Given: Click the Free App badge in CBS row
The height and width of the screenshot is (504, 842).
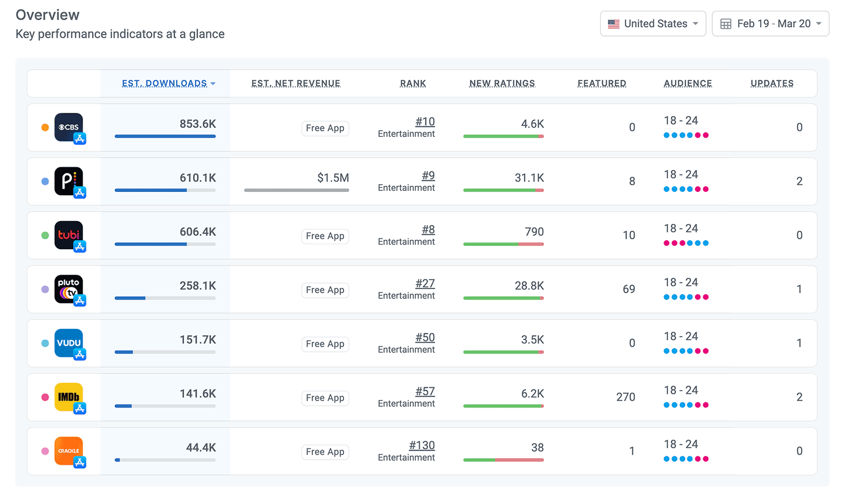Looking at the screenshot, I should click(x=325, y=129).
